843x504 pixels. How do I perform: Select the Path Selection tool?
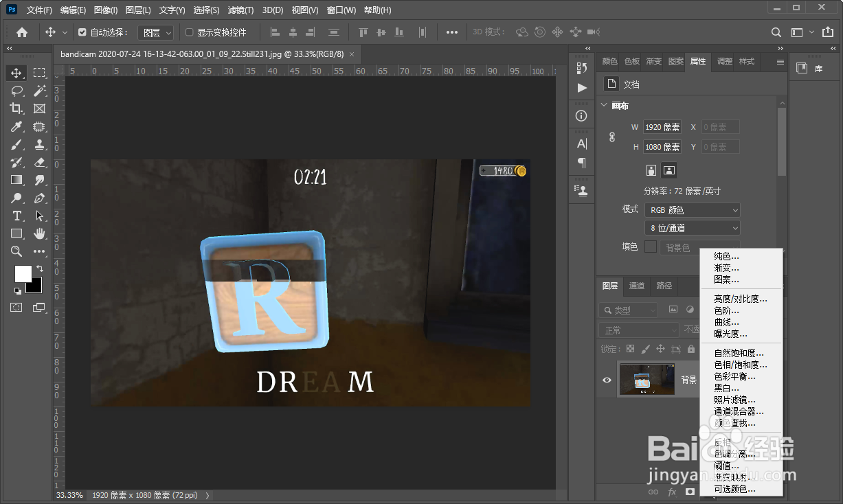click(x=40, y=216)
